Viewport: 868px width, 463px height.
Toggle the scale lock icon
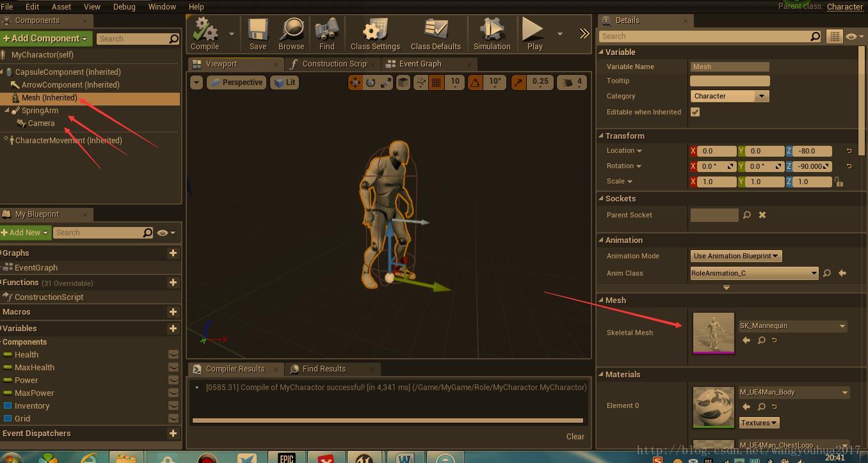[839, 182]
